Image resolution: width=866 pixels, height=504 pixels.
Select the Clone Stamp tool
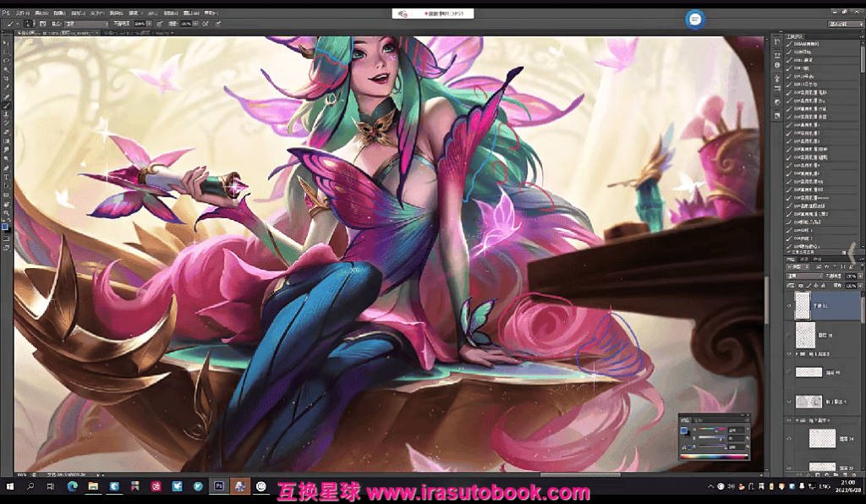pyautogui.click(x=6, y=113)
